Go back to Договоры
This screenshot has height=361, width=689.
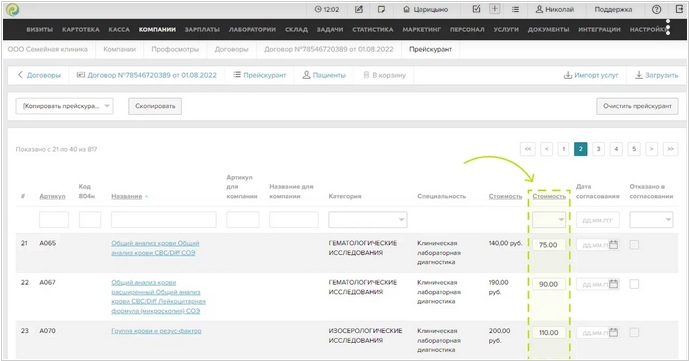click(x=39, y=75)
